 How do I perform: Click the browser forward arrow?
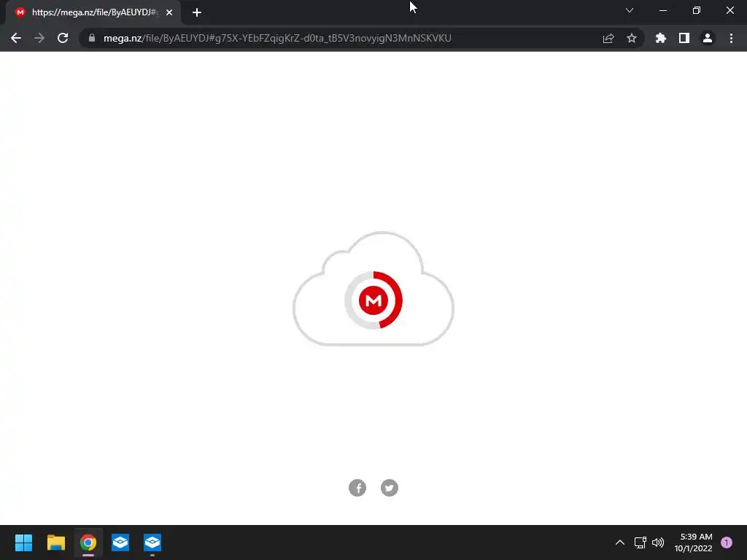(39, 38)
